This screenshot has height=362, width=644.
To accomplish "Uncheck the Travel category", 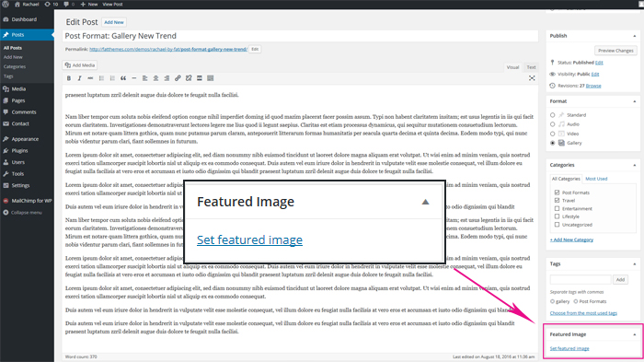I will tap(557, 200).
